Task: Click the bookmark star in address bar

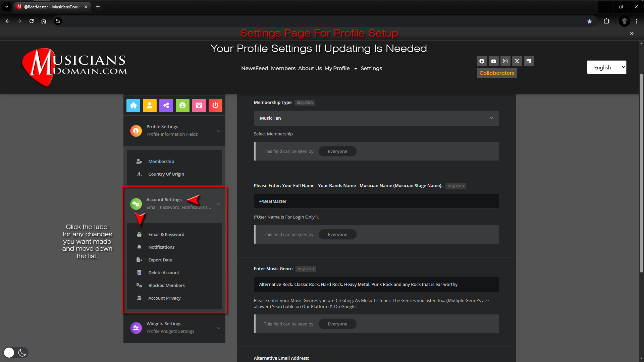Action: (x=590, y=21)
